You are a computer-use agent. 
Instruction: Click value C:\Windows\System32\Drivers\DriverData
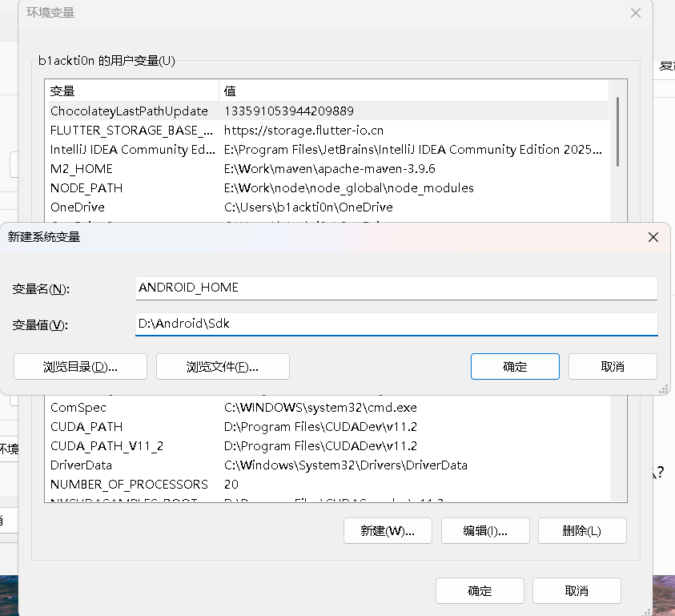[346, 465]
